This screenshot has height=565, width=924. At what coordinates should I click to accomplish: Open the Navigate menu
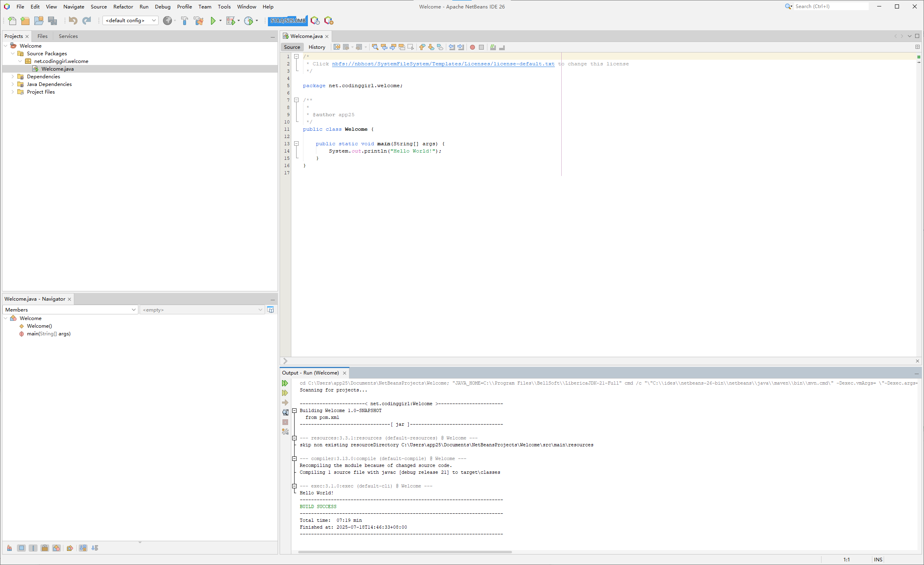point(74,6)
